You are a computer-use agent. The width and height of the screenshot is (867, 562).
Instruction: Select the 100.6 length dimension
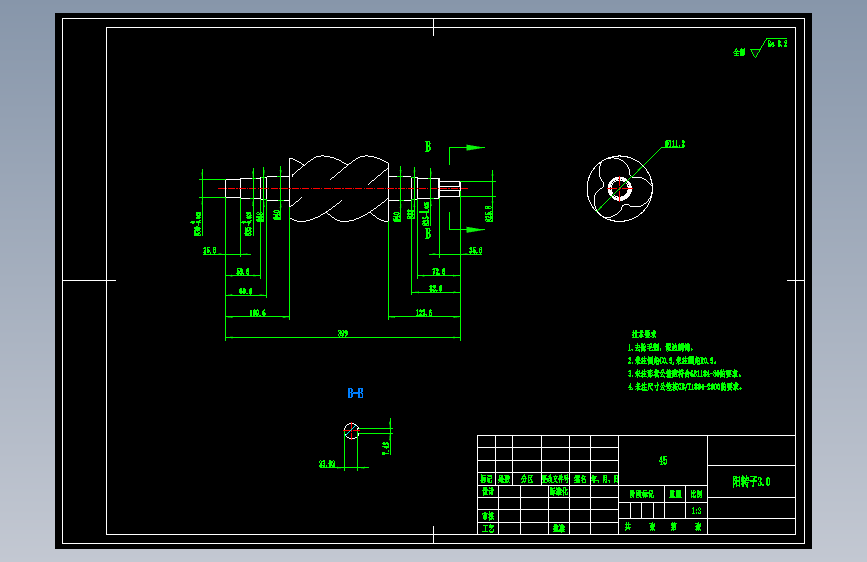pos(257,313)
